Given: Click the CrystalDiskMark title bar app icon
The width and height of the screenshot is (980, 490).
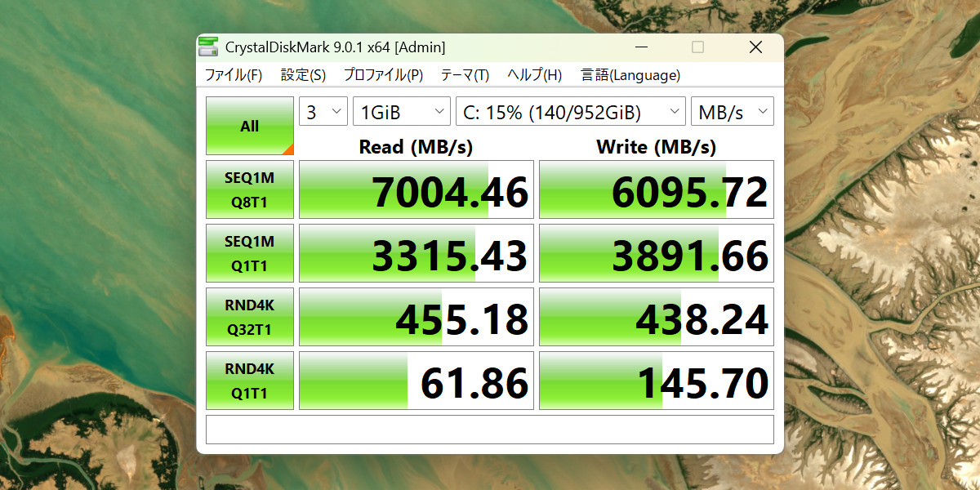Looking at the screenshot, I should click(x=209, y=47).
